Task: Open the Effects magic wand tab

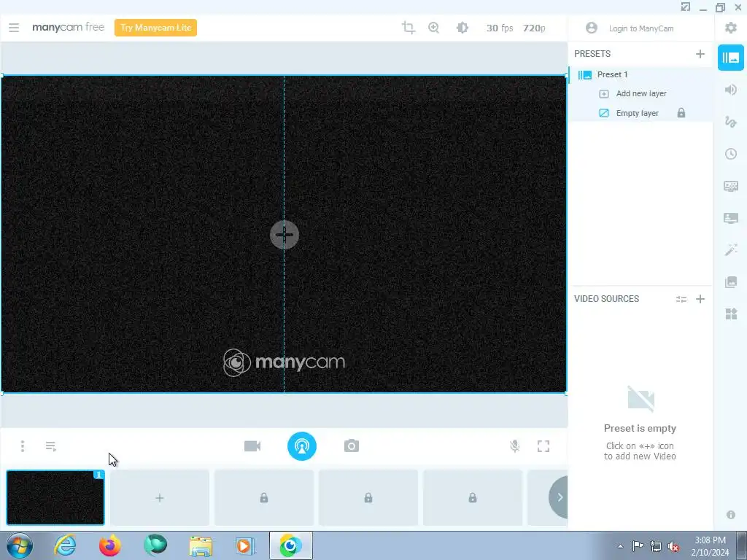Action: coord(731,249)
